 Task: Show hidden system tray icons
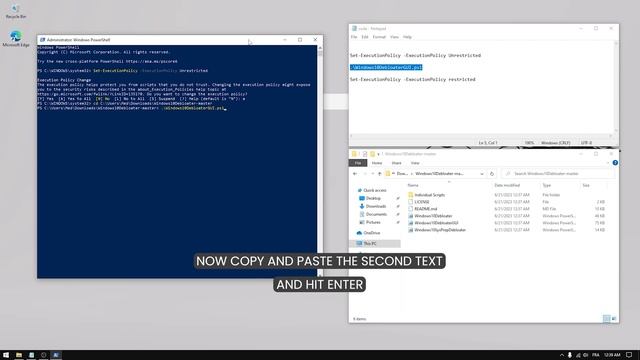[x=562, y=355]
